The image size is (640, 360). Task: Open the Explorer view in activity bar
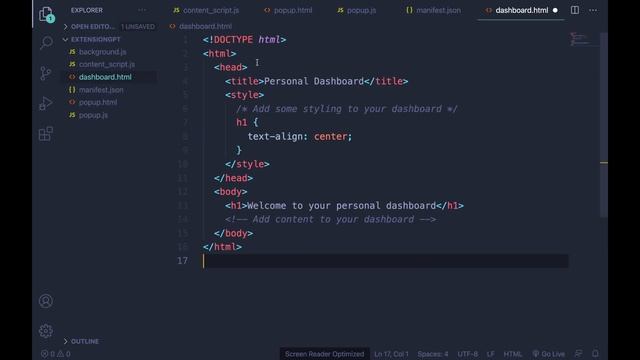(x=46, y=14)
